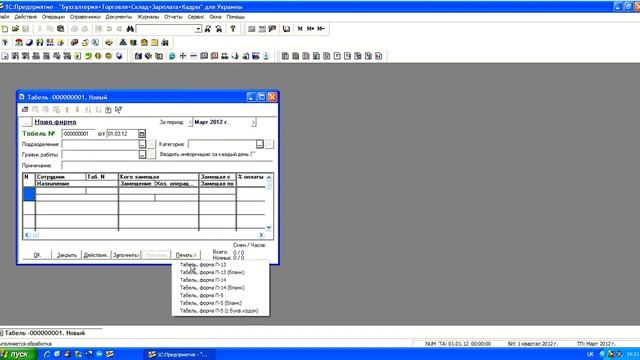Select 'Табель, форма П-14 (бланк)' print option

coord(220,288)
